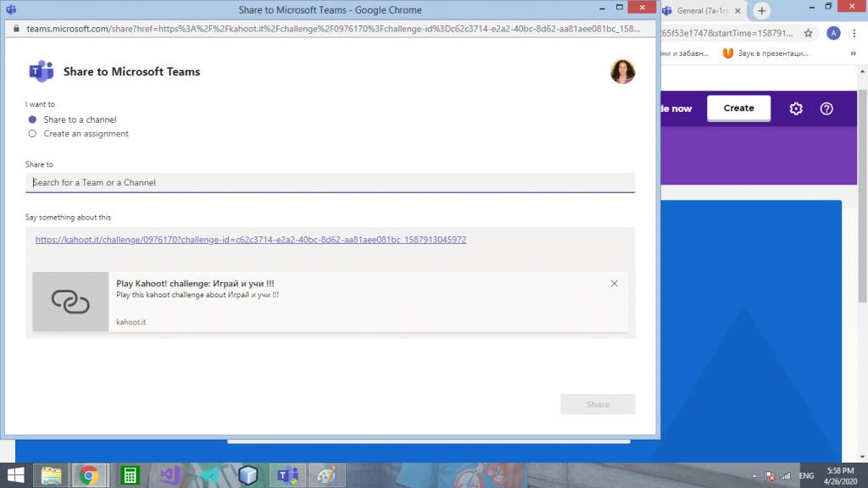868x488 pixels.
Task: Click the 'Say something about this' label
Action: pyautogui.click(x=68, y=218)
